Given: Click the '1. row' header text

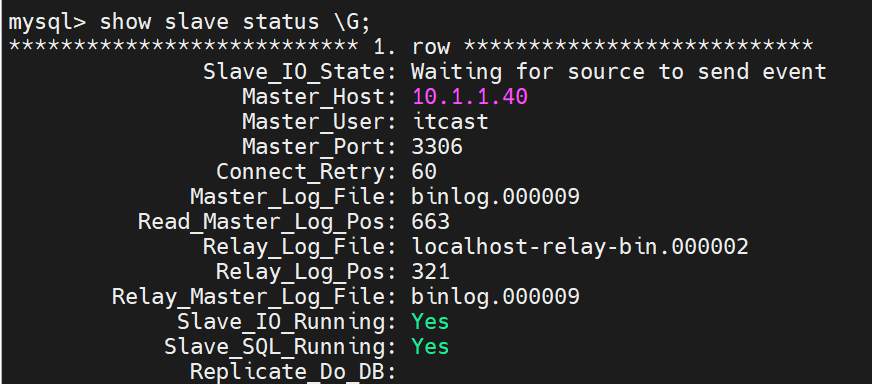Looking at the screenshot, I should point(411,47).
